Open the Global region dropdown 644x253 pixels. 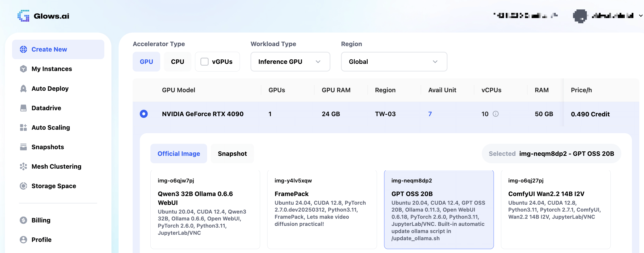click(x=394, y=62)
